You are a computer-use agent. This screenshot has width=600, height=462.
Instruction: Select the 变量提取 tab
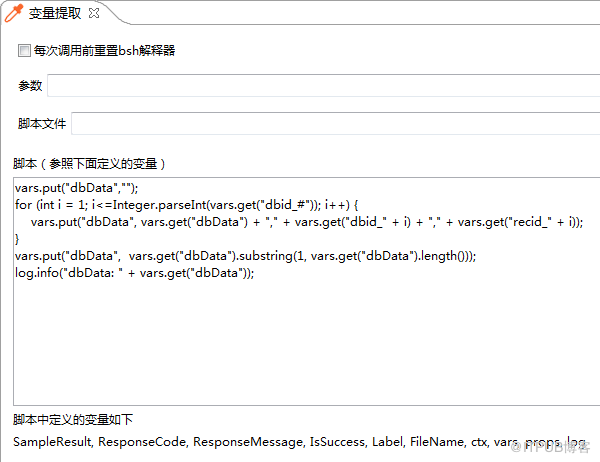coord(55,13)
